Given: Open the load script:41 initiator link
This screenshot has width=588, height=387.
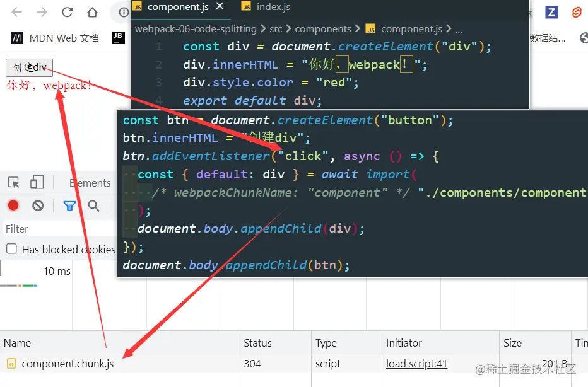Looking at the screenshot, I should point(416,364).
